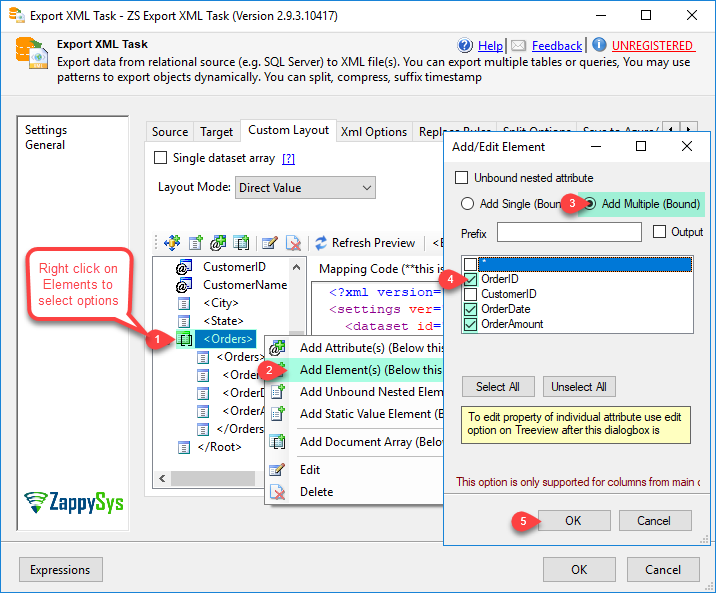This screenshot has width=716, height=593.
Task: Choose Add Attribute(s) from context menu
Action: point(354,348)
